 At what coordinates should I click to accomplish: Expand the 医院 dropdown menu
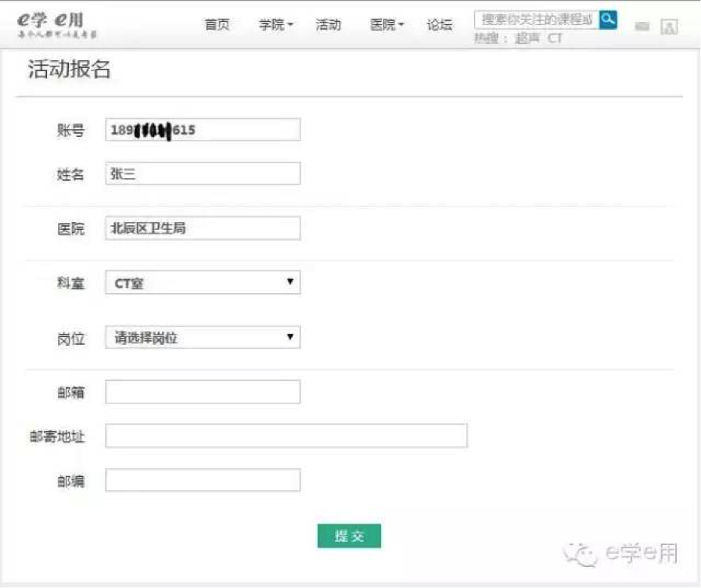tap(386, 25)
